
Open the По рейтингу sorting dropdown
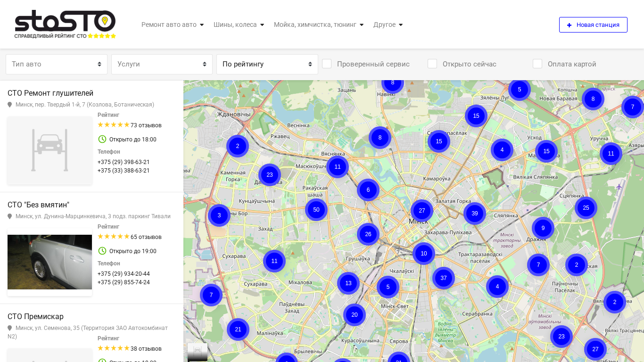(267, 64)
